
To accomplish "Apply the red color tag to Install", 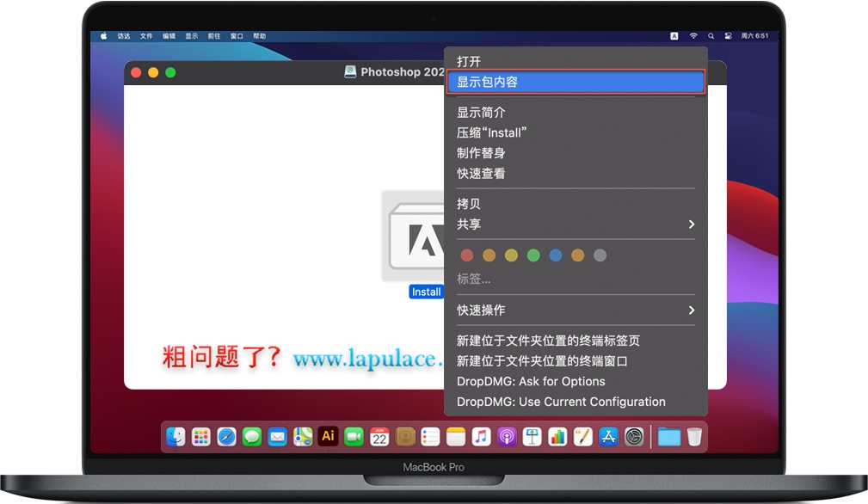I will coord(467,255).
